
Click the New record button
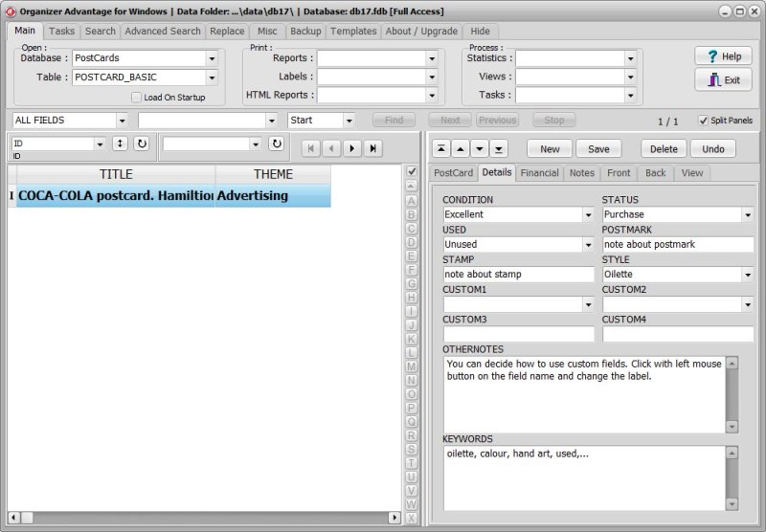550,149
